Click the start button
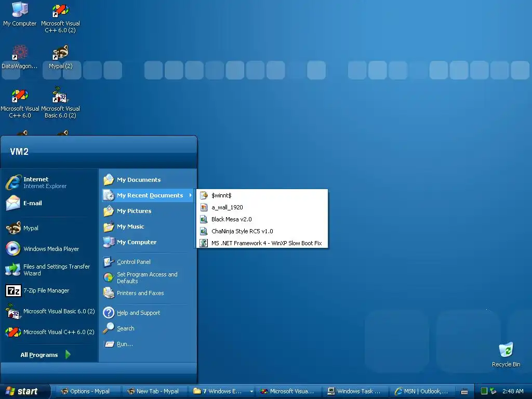This screenshot has width=532, height=399. coord(24,391)
